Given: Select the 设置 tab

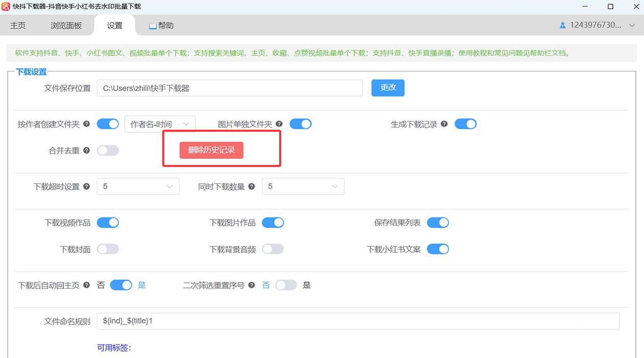Looking at the screenshot, I should pos(115,26).
